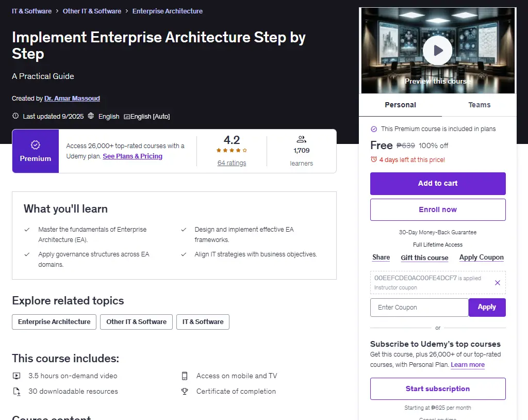Click the Premium badge icon
This screenshot has height=420, width=528.
(36, 145)
